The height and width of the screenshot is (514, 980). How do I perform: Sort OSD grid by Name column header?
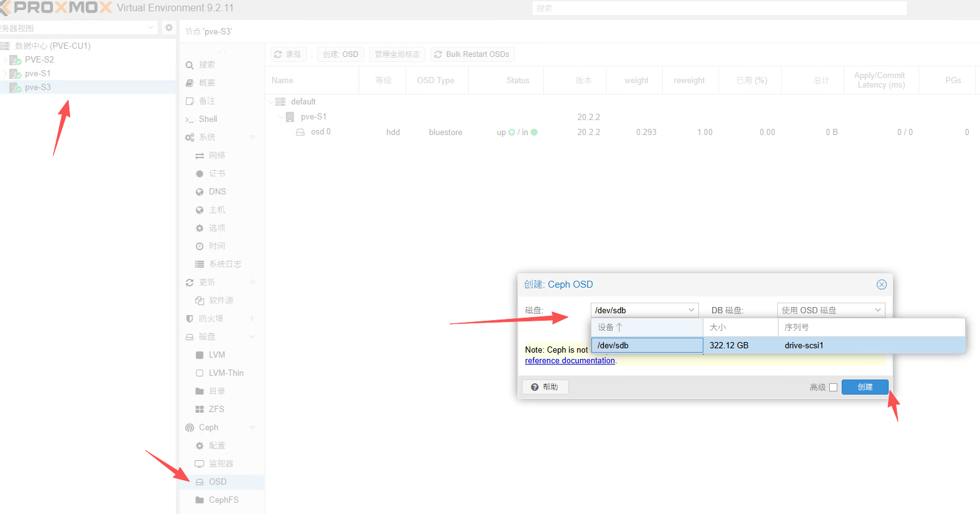(x=312, y=80)
